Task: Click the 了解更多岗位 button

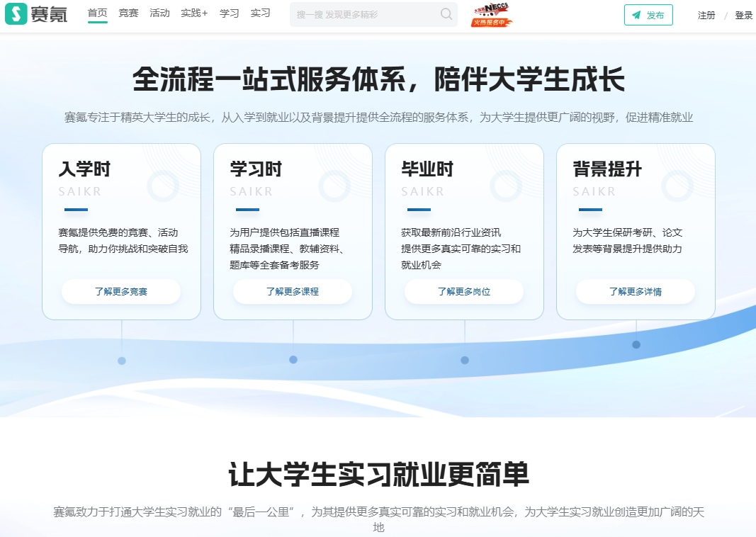Action: pos(464,292)
